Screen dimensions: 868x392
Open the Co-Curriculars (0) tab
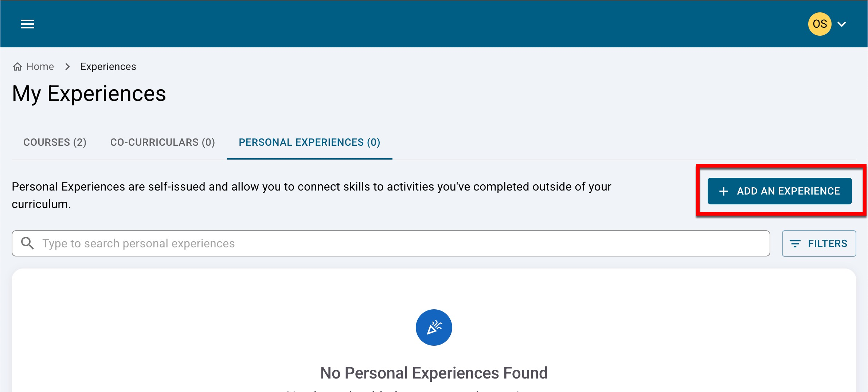(x=163, y=142)
